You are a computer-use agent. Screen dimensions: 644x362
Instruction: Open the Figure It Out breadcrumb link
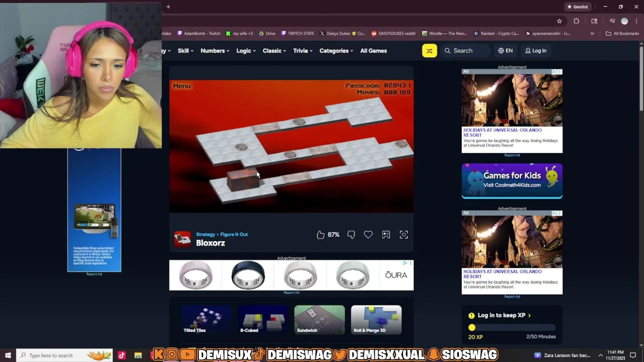tap(234, 234)
